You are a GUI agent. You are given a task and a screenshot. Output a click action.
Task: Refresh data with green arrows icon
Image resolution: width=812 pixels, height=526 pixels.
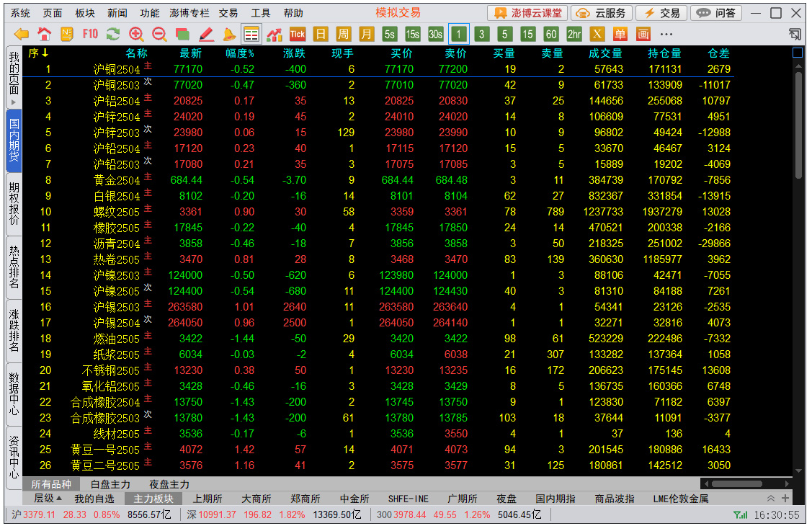click(x=113, y=35)
